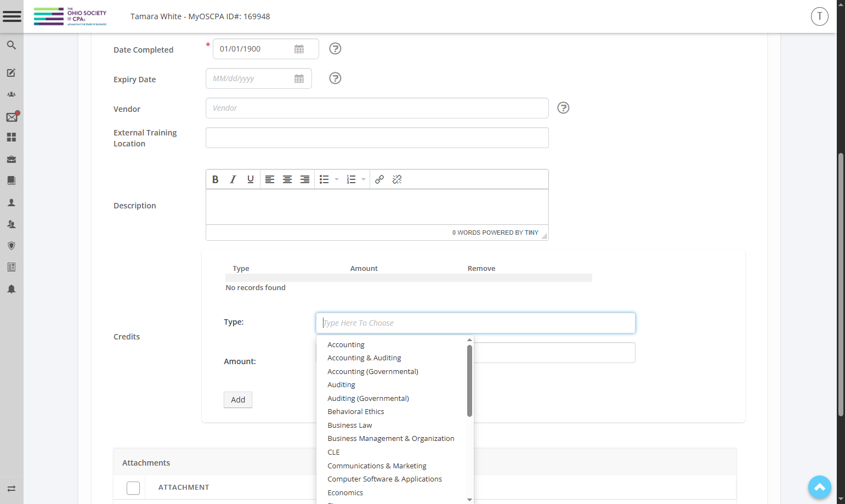Center align description text
The image size is (845, 504).
287,179
